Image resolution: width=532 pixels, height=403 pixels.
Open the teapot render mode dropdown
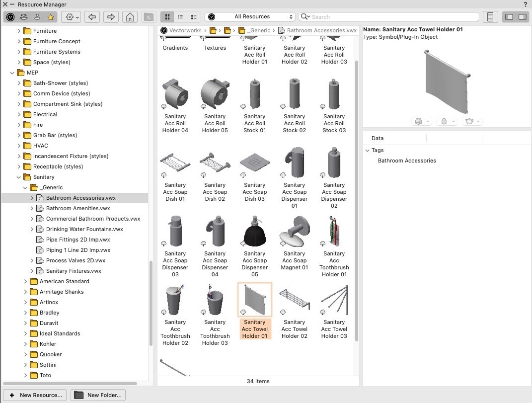coord(472,121)
